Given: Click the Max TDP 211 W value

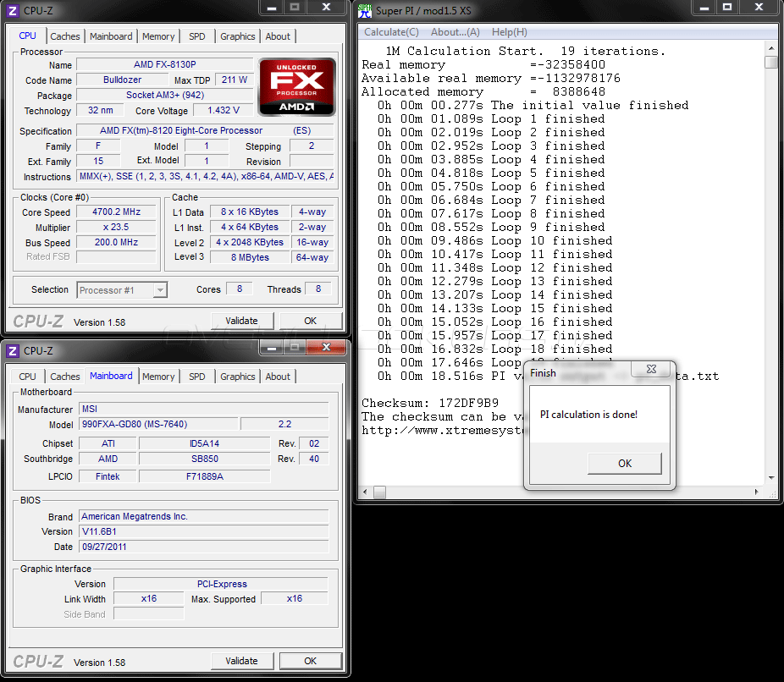Looking at the screenshot, I should click(x=234, y=80).
